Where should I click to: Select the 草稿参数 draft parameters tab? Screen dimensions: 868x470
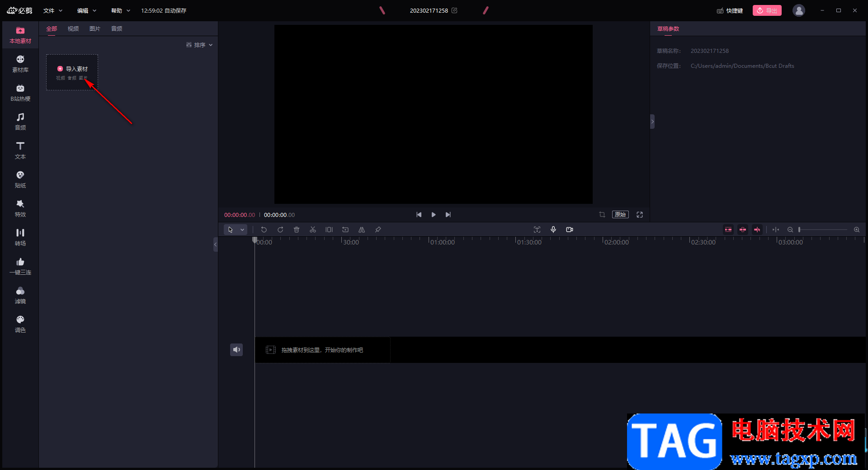(668, 28)
